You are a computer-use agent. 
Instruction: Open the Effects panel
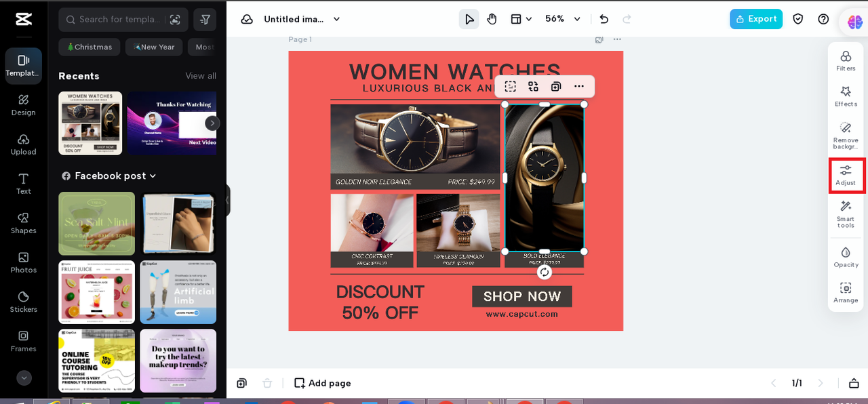point(846,96)
